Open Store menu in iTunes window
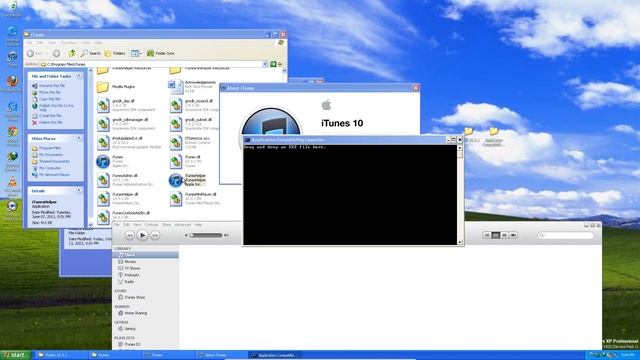Image resolution: width=640 pixels, height=360 pixels. pyautogui.click(x=167, y=225)
